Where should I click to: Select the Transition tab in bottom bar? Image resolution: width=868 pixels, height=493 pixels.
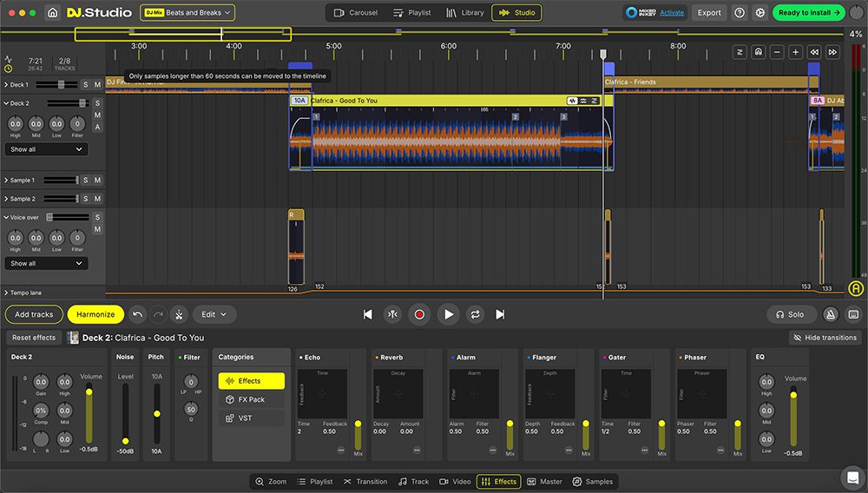pos(365,482)
